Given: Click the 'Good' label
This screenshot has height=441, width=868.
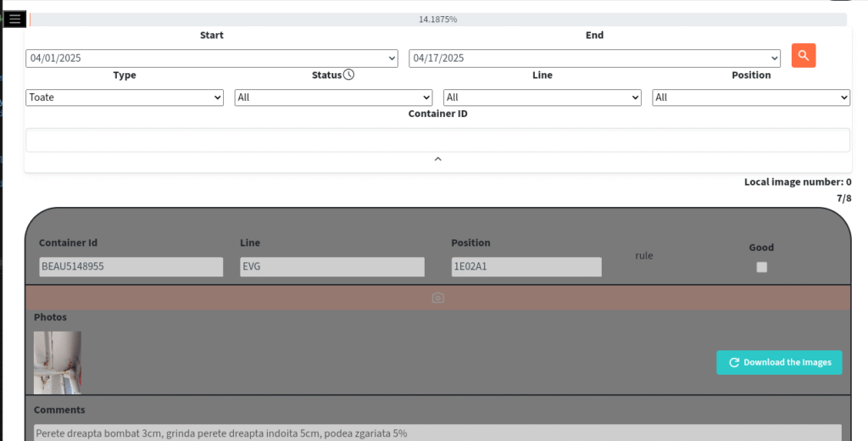Looking at the screenshot, I should 762,247.
